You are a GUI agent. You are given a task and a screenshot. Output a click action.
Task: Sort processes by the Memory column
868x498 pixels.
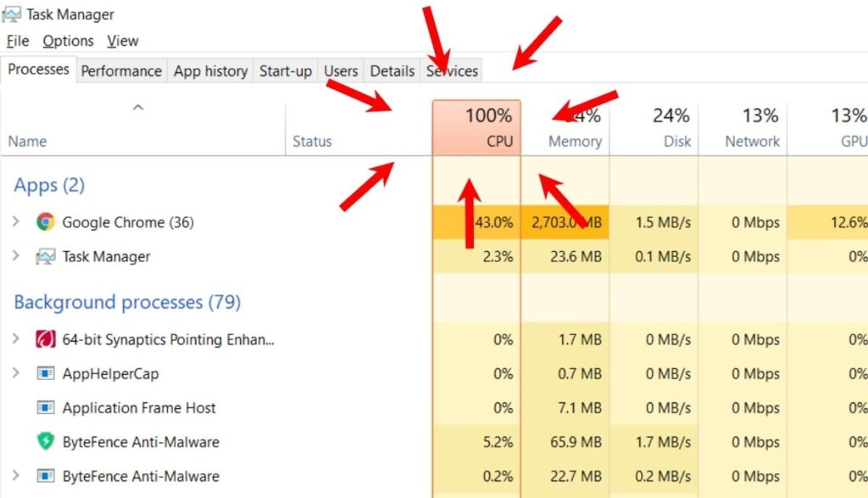coord(575,127)
